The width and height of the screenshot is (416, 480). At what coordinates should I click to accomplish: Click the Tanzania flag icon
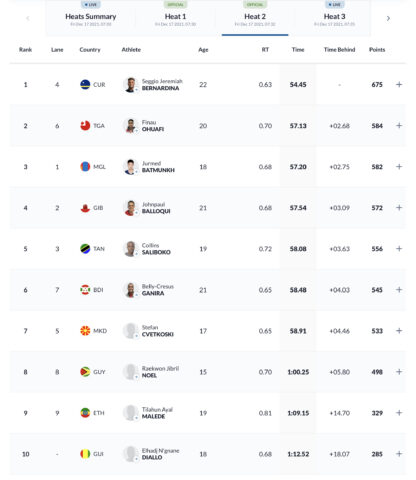(85, 249)
